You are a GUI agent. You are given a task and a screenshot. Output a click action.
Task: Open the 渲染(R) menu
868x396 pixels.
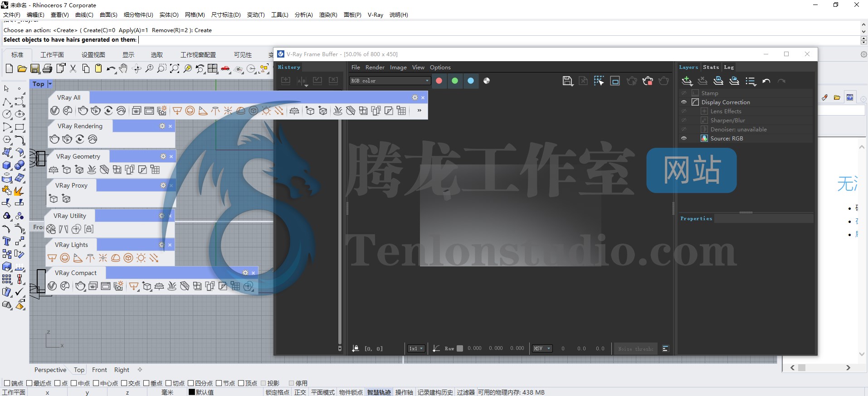pos(328,14)
